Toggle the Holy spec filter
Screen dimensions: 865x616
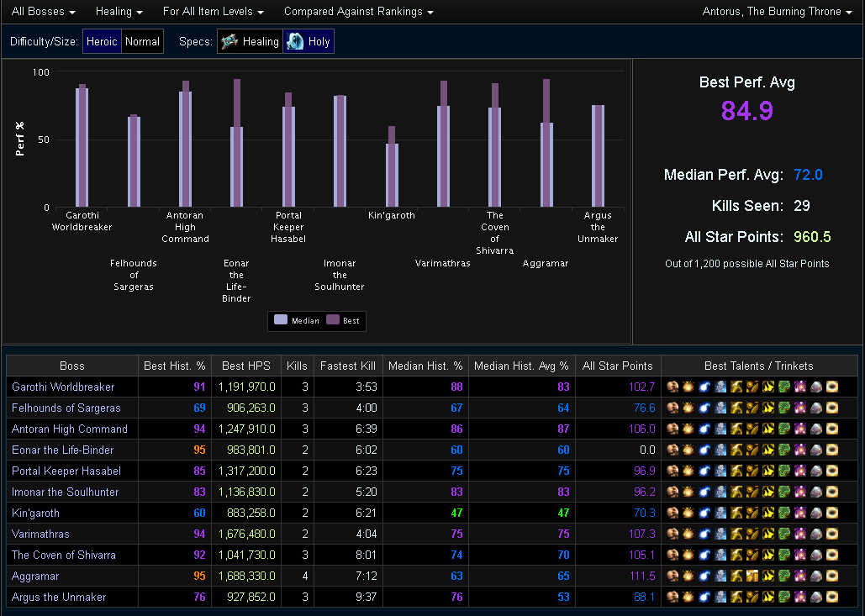click(309, 41)
